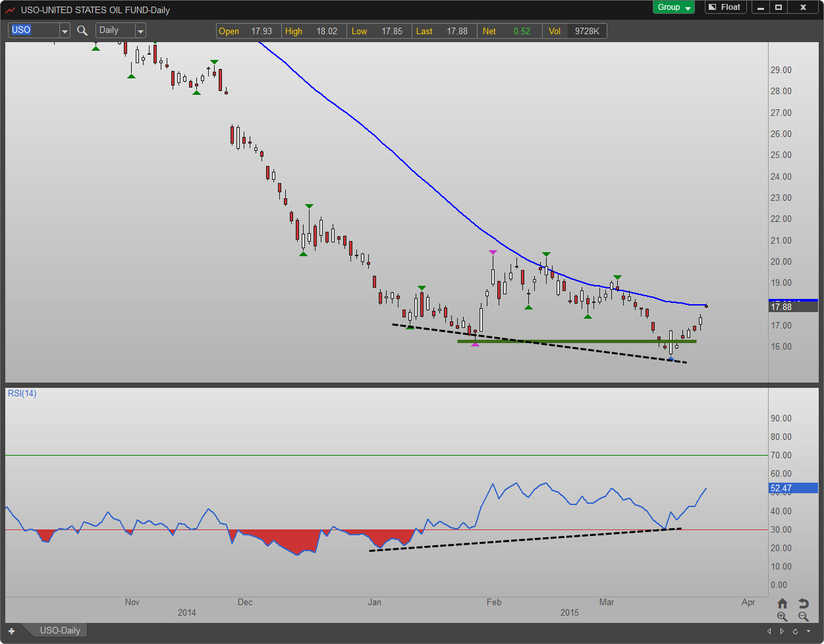This screenshot has height=644, width=824.
Task: Expand the USO symbol dropdown arrow
Action: coord(65,31)
